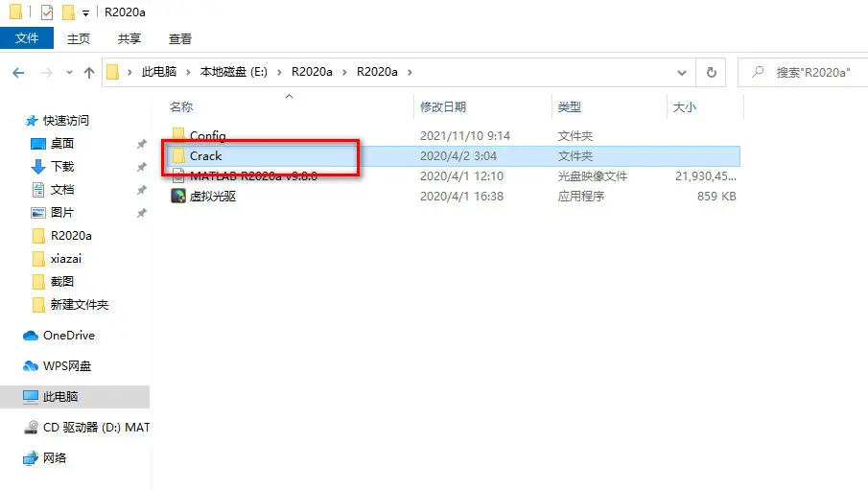Click 本地磁盘 (E:) in the breadcrumb
Image resolution: width=868 pixels, height=490 pixels.
point(234,72)
